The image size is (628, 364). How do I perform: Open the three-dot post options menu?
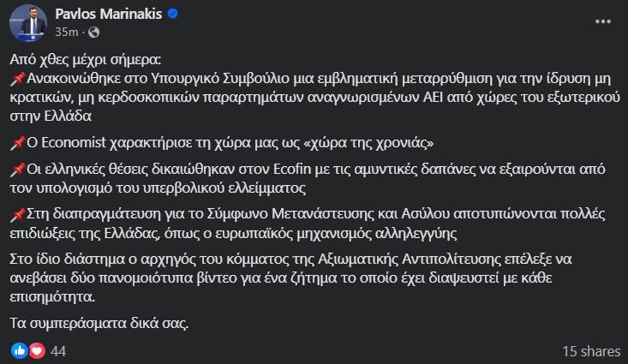pyautogui.click(x=602, y=21)
